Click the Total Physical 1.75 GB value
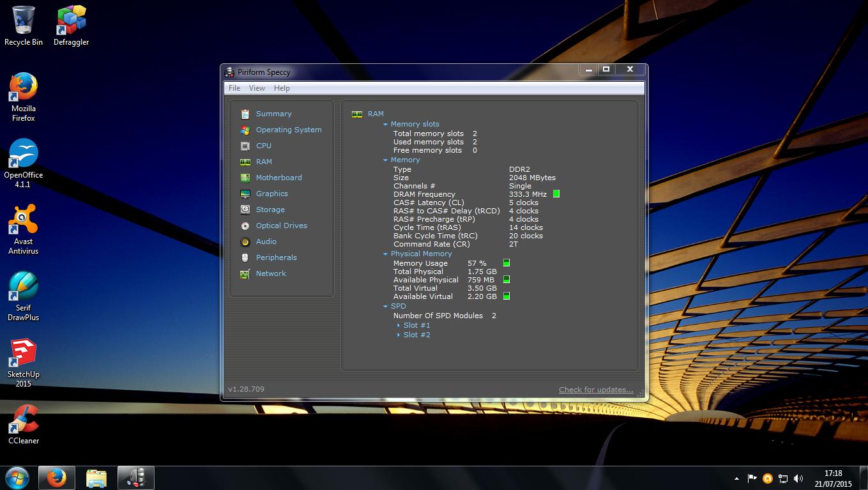Screen dimensions: 868x490 tap(482, 272)
